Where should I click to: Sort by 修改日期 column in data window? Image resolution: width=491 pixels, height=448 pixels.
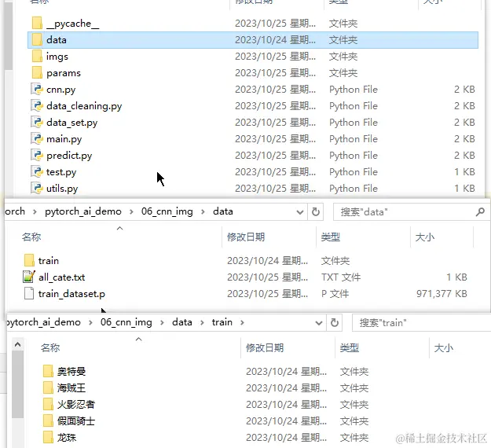coord(246,237)
